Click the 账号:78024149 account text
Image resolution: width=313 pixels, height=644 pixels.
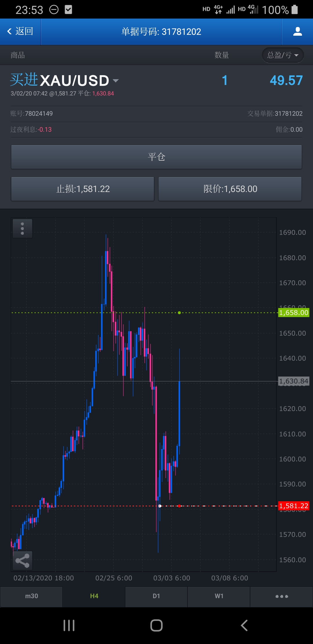click(x=32, y=113)
